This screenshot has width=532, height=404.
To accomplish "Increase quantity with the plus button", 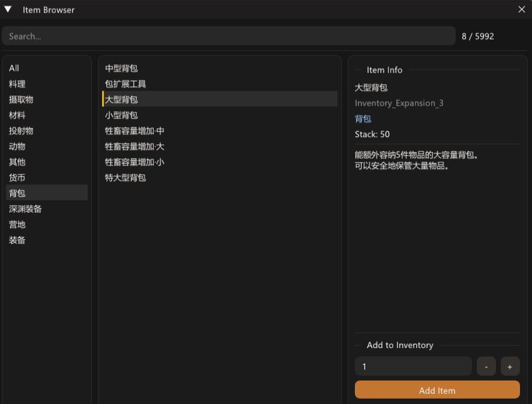I will click(510, 367).
